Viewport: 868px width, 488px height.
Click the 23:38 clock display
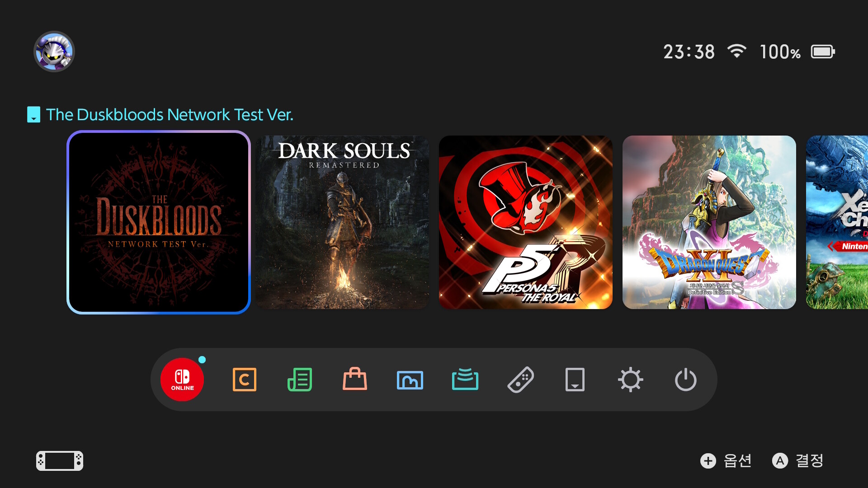click(x=689, y=52)
